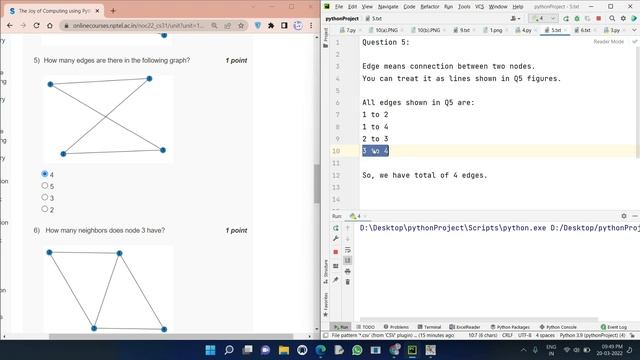
Task: Expand hidden editor tabs chevron
Action: pos(634,30)
